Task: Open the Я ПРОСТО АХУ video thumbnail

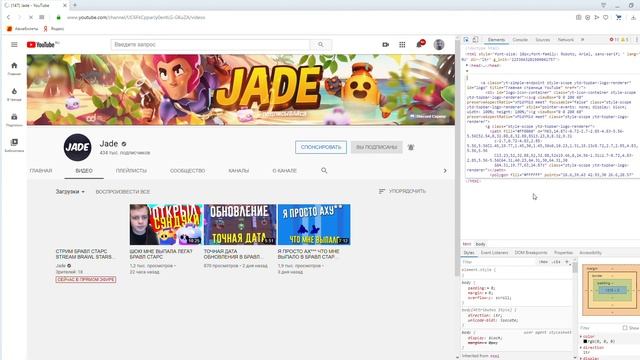Action: click(314, 224)
